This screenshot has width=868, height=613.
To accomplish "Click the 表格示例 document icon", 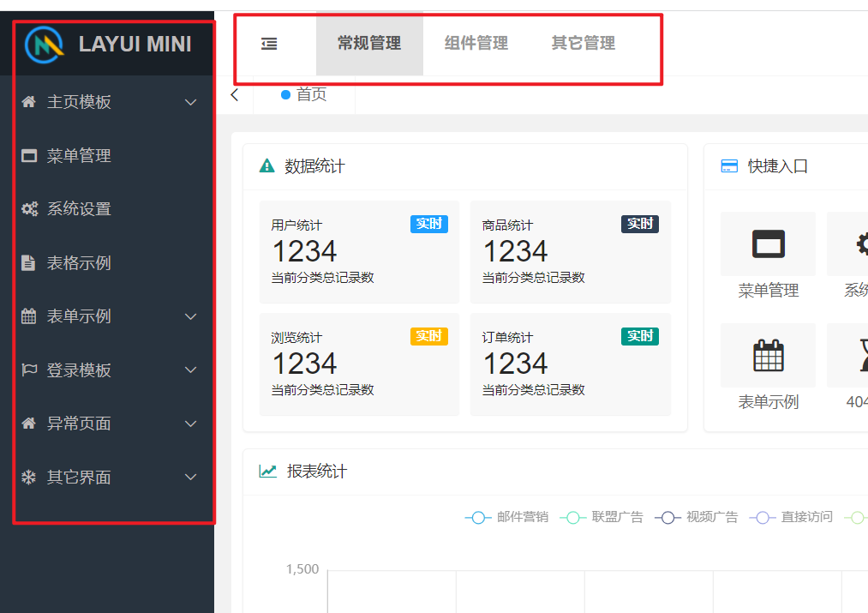I will coord(27,262).
